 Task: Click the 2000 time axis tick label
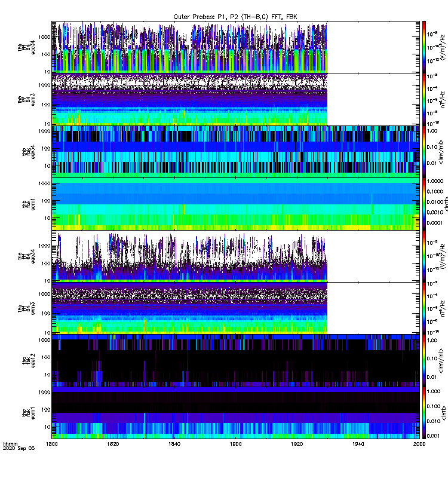pos(419,444)
